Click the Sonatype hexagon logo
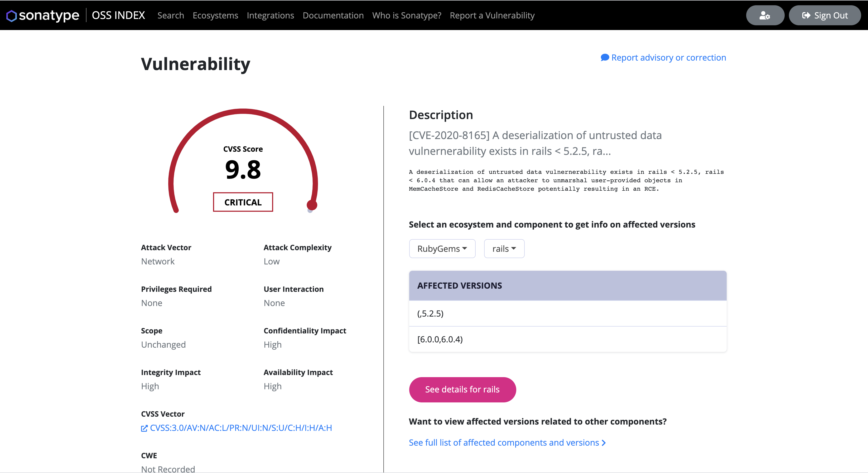 11,16
